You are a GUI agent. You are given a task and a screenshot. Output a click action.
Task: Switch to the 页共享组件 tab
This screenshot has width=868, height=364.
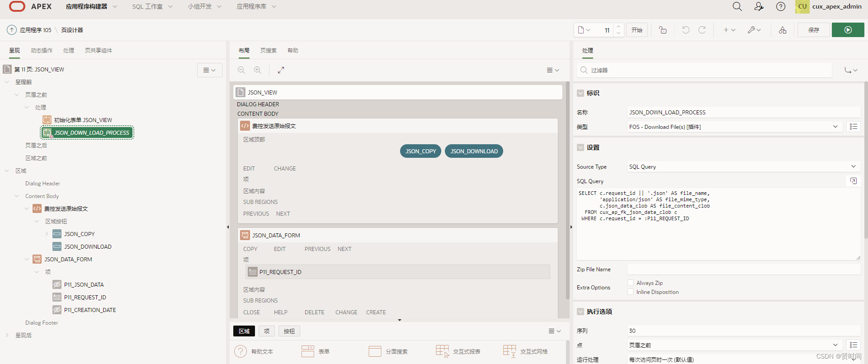[x=99, y=50]
